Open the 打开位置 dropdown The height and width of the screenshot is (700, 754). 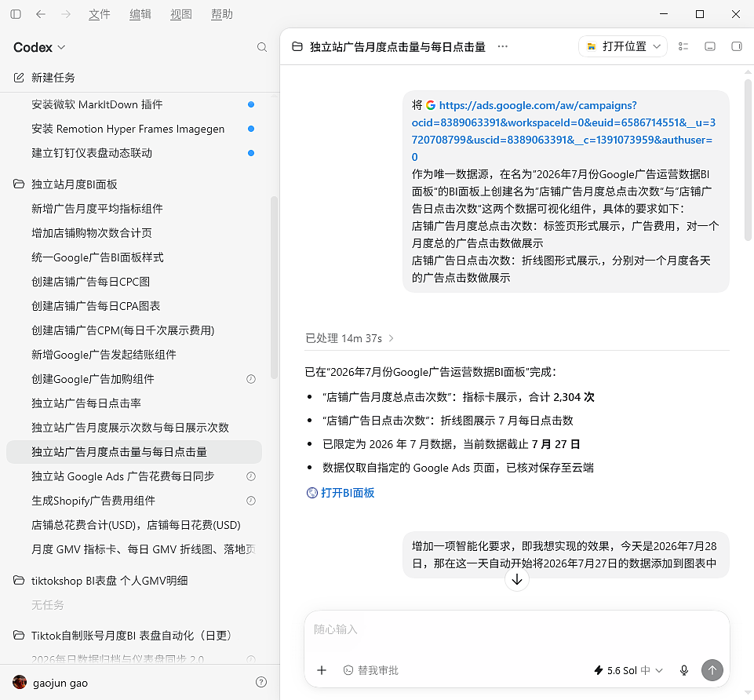click(623, 46)
